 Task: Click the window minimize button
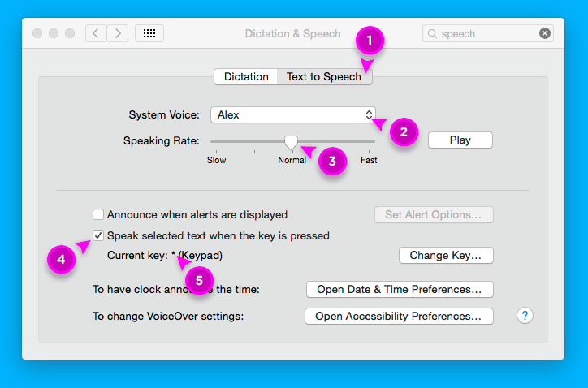pyautogui.click(x=54, y=33)
